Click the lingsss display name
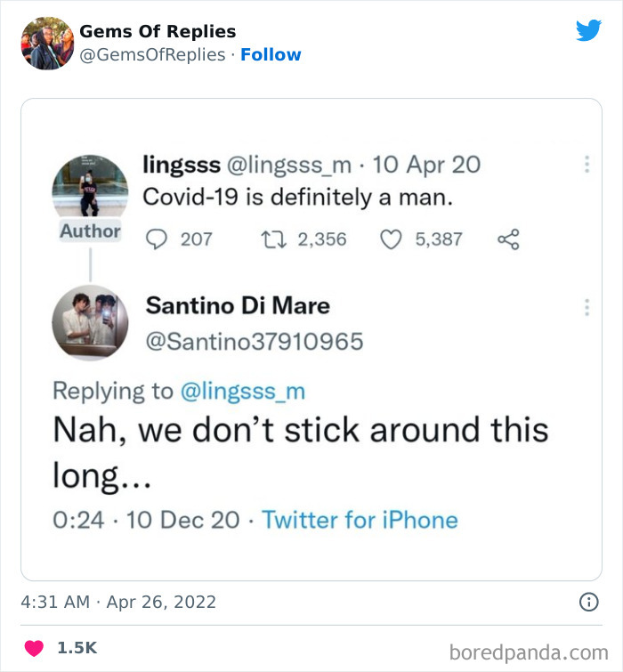 182,165
